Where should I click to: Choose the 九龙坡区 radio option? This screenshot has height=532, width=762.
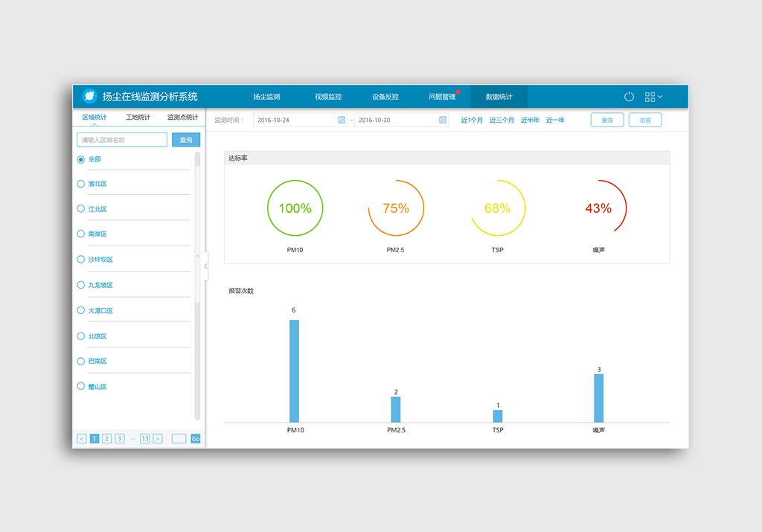coord(81,285)
